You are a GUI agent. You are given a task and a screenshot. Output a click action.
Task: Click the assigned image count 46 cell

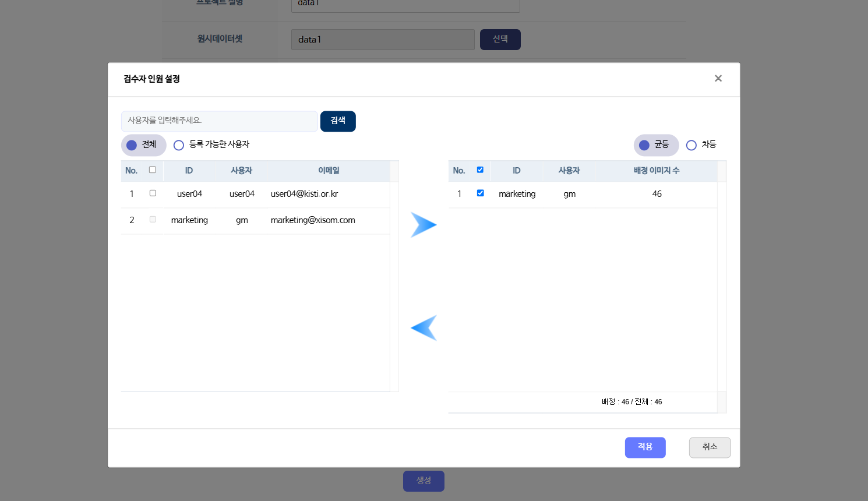(657, 194)
